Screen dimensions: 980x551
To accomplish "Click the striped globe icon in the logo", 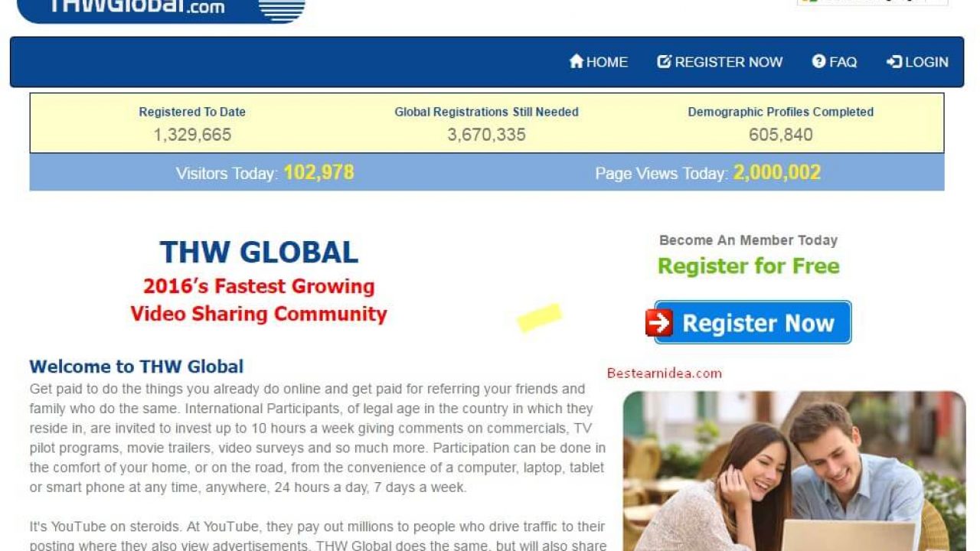I will [281, 9].
